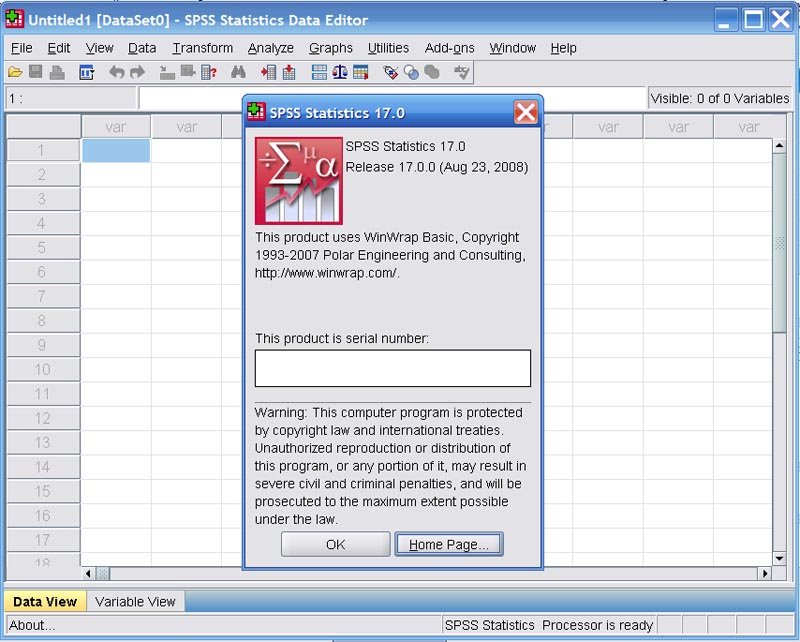Open the Analyze menu
This screenshot has width=800, height=642.
tap(270, 48)
